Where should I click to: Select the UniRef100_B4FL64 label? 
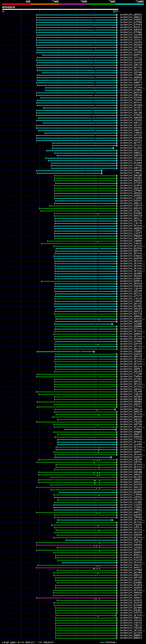pyautogui.click(x=131, y=50)
